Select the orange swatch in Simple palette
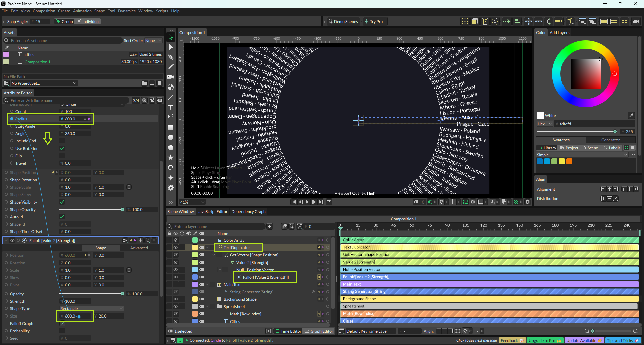The height and width of the screenshot is (345, 644). click(569, 162)
